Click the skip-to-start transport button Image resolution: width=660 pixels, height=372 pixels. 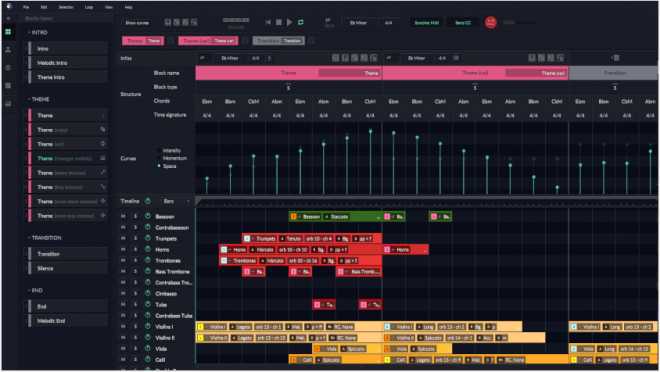click(268, 22)
